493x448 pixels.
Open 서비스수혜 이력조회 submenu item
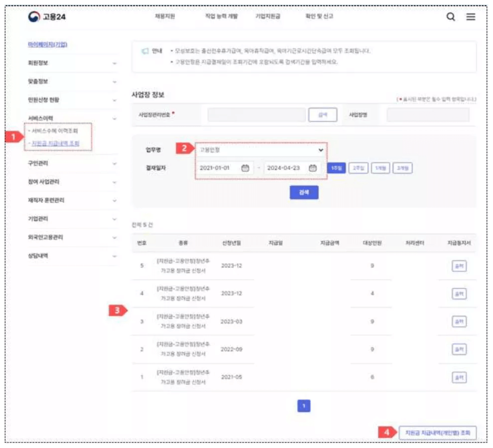click(x=55, y=131)
